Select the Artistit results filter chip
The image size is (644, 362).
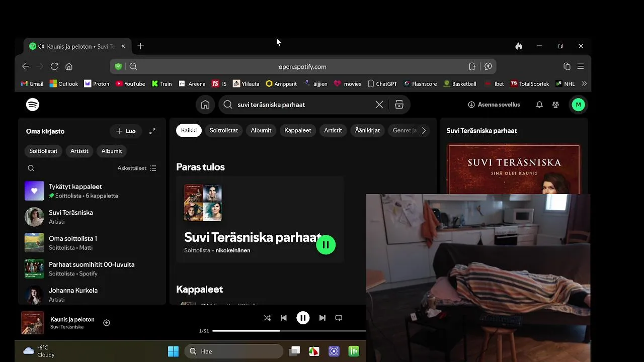[333, 130]
